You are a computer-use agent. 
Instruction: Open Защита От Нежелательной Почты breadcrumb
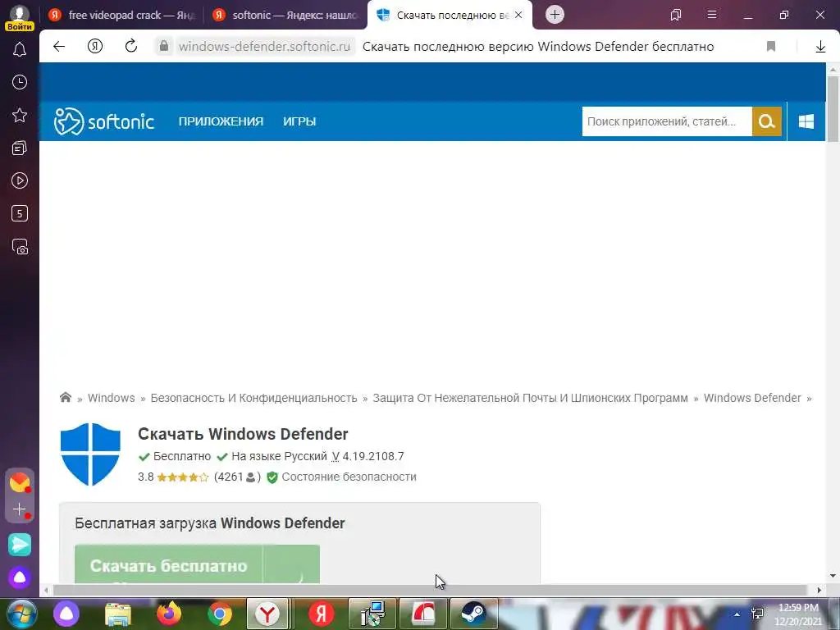[531, 398]
